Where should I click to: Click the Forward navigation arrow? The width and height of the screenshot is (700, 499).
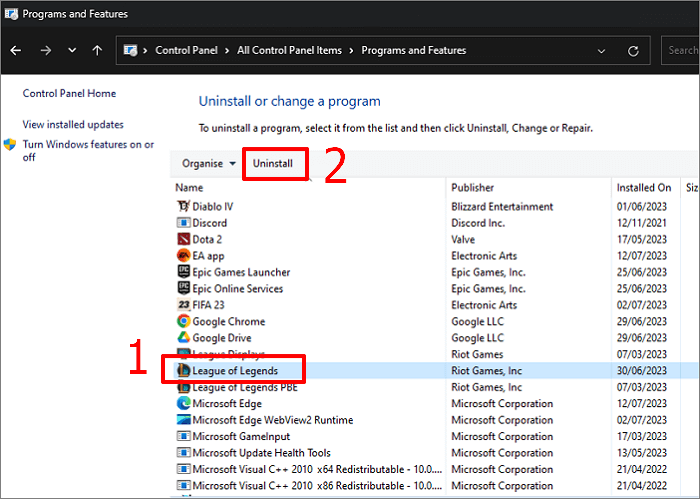(46, 50)
